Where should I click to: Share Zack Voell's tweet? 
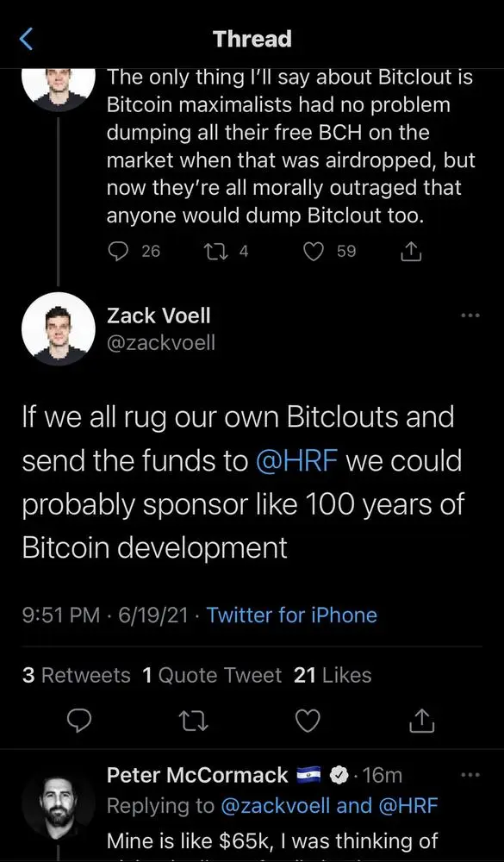[421, 721]
